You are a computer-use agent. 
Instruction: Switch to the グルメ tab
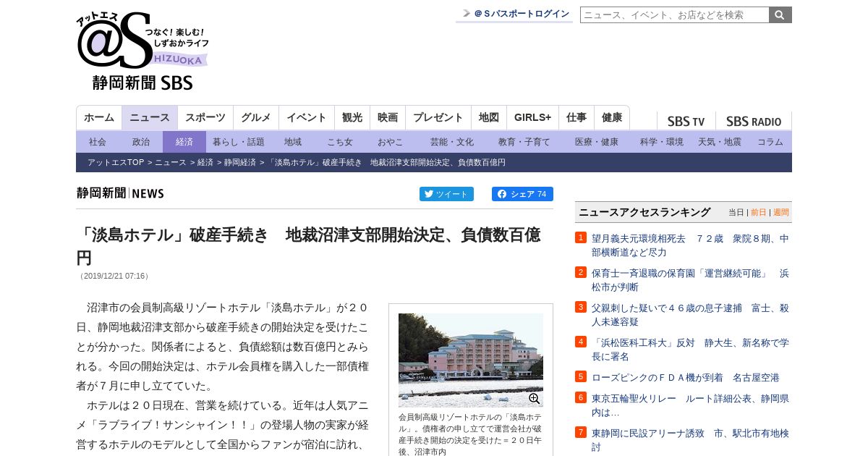tap(256, 118)
